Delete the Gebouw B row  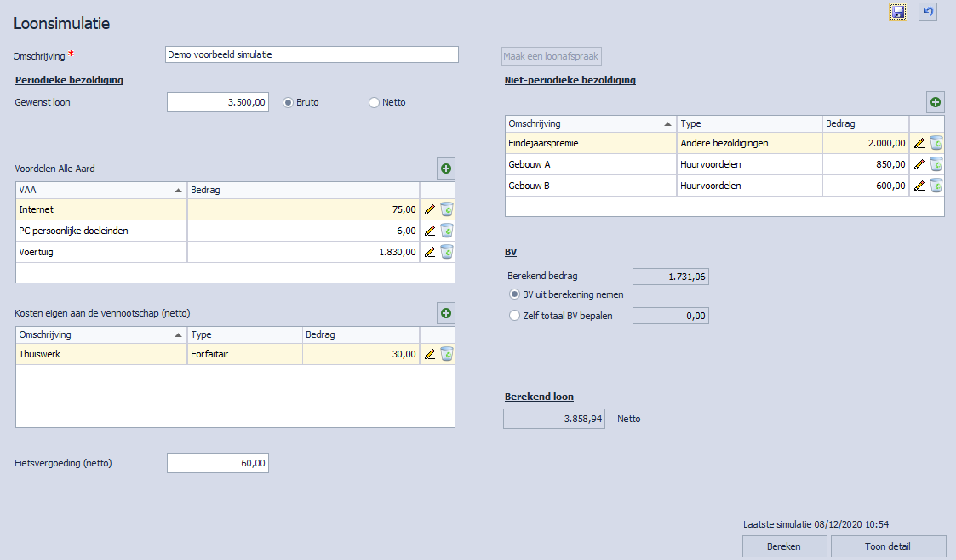coord(936,186)
